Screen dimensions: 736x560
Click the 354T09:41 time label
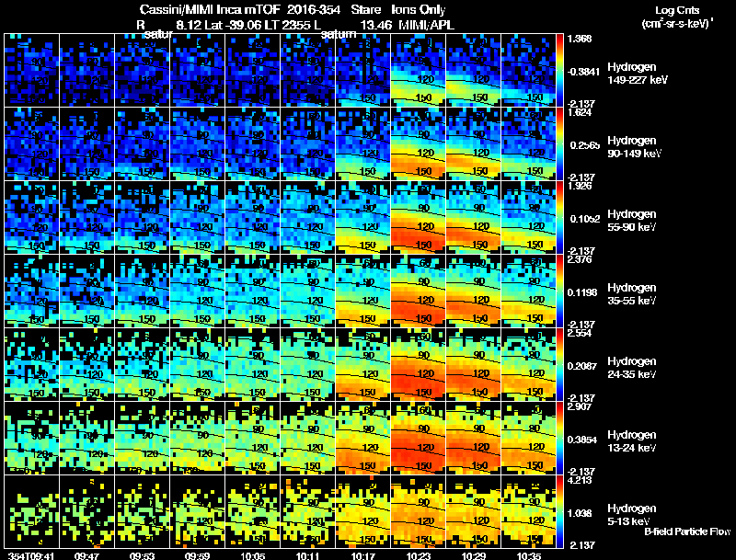coord(31,556)
